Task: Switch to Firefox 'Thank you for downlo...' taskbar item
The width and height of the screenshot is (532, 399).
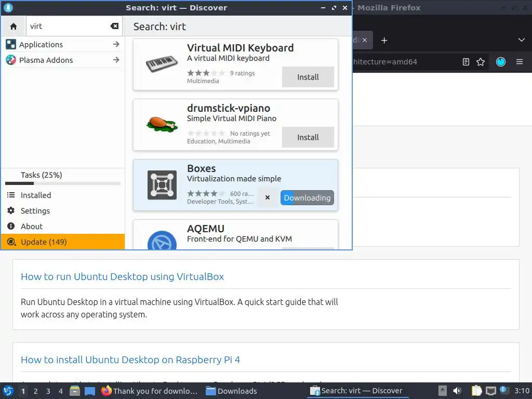Action: tap(149, 391)
